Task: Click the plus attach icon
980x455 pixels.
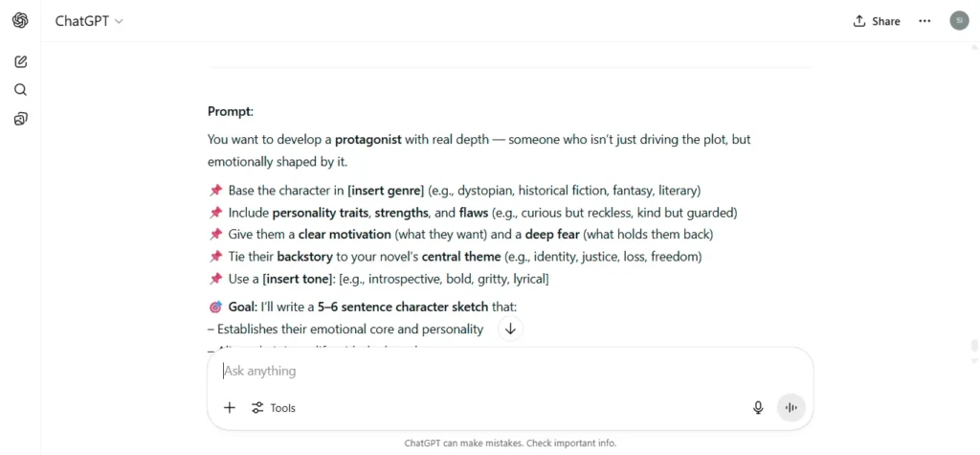Action: pos(230,408)
